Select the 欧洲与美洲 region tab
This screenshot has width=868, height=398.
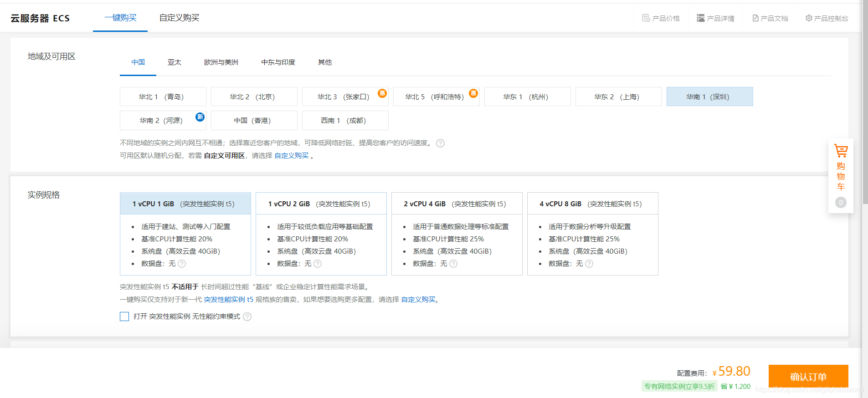click(221, 62)
